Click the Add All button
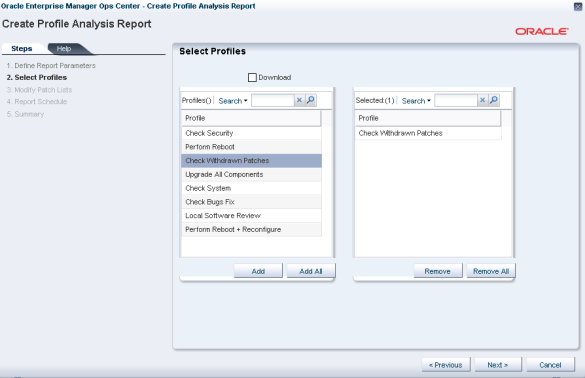Viewport: 585px width, 378px height. (311, 271)
